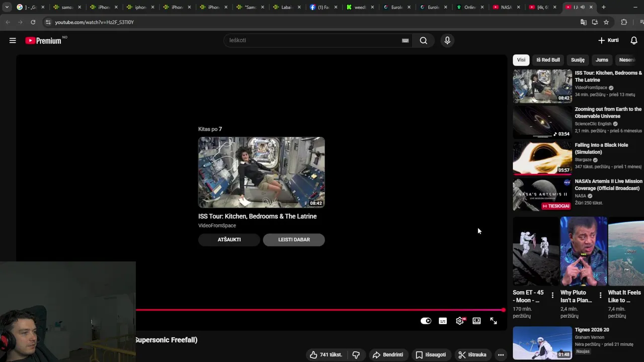Toggle the autoplay switch in player

click(426, 321)
